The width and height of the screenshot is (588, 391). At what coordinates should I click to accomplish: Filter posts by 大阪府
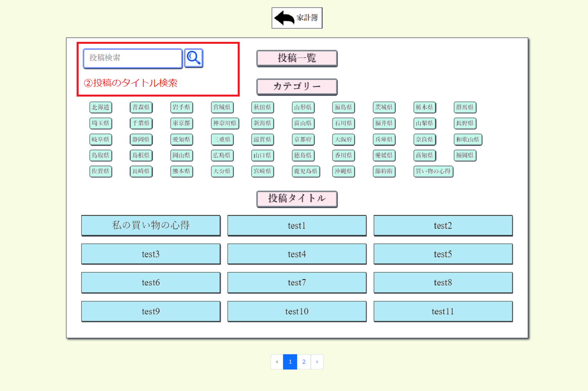[x=344, y=140]
